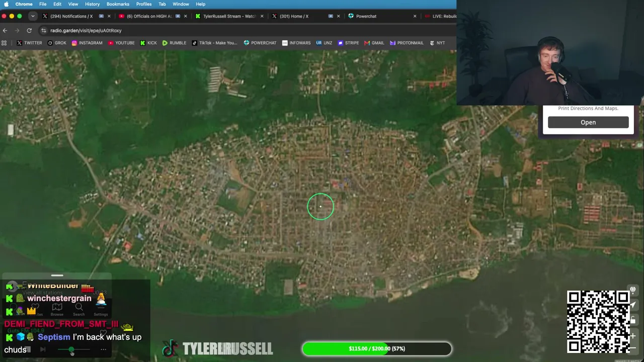Open the Tab menu in menu bar
Viewport: 644px width, 362px height.
coord(162,4)
